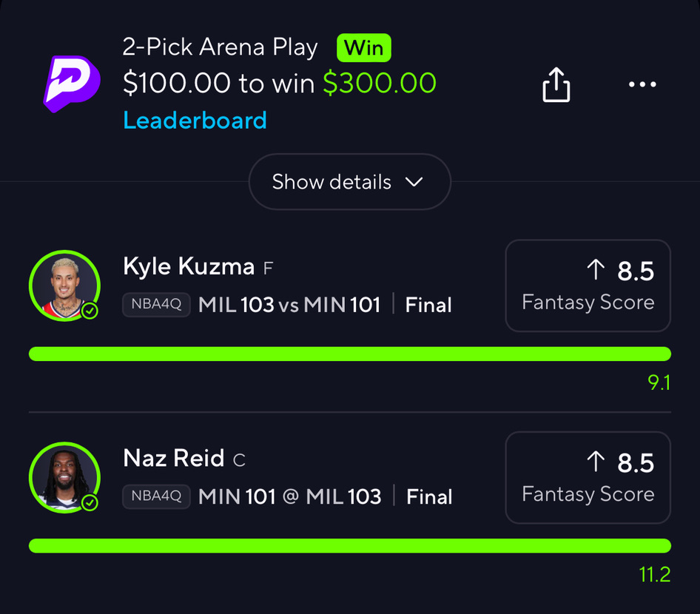Tap Kyle Kuzma's player avatar
Screen dimensions: 700x614
pyautogui.click(x=64, y=286)
